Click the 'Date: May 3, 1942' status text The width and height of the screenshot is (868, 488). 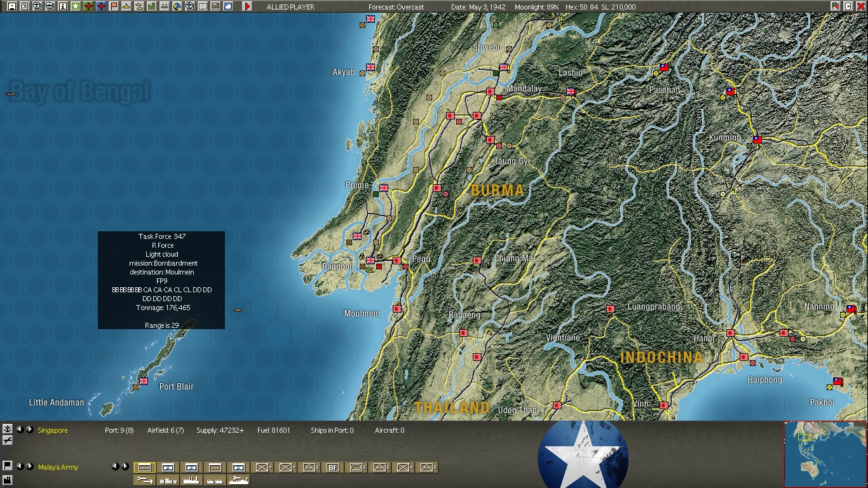[480, 7]
